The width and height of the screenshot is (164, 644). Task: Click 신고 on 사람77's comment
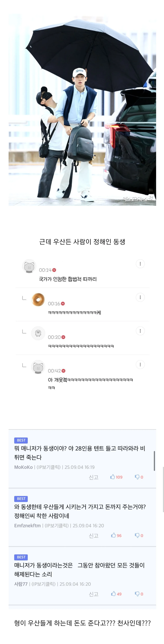click(x=94, y=594)
